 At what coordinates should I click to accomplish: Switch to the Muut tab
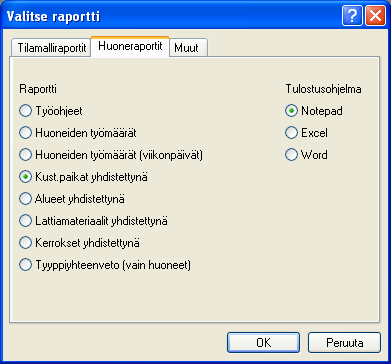(189, 48)
